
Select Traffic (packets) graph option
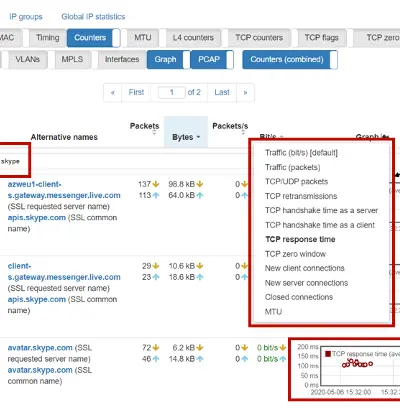(292, 167)
